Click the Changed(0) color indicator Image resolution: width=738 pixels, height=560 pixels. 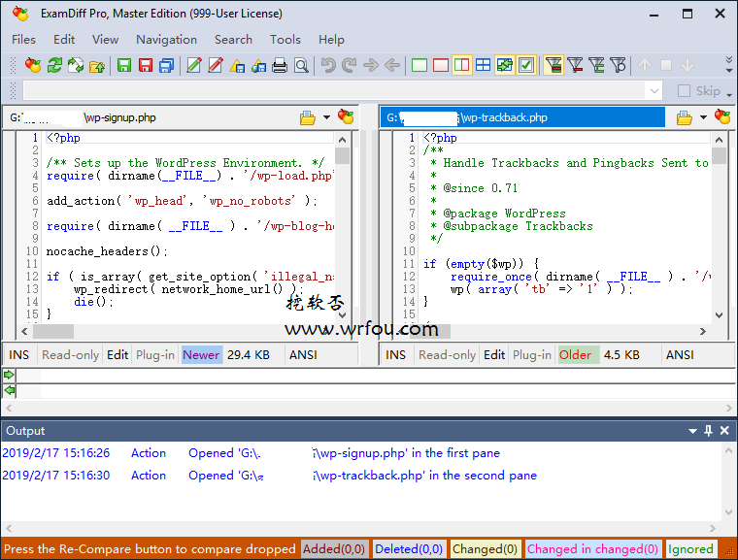486,549
